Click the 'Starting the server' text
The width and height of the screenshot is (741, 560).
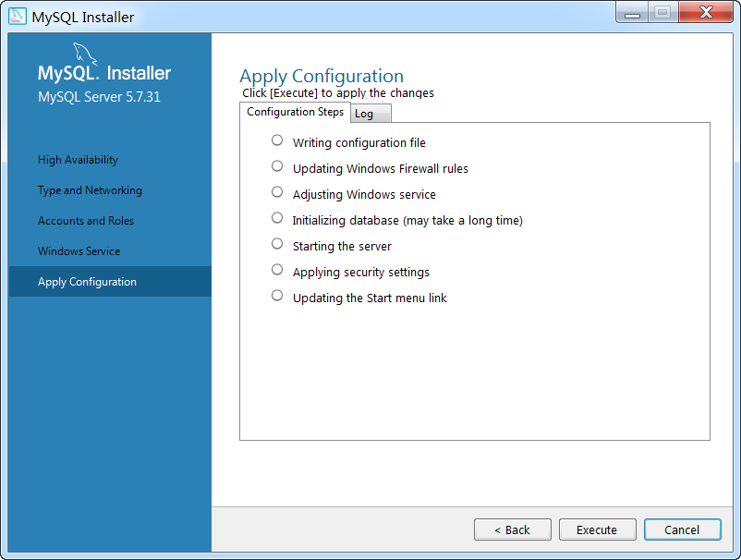pos(342,246)
